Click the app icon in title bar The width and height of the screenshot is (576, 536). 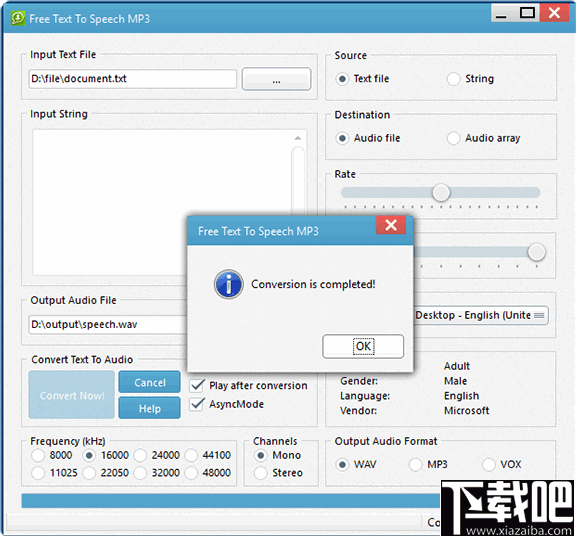18,18
